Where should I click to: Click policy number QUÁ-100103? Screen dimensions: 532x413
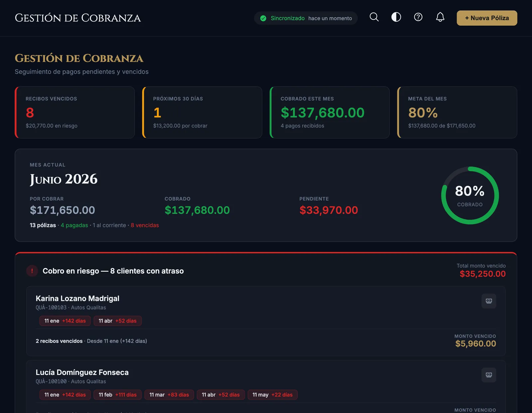51,308
